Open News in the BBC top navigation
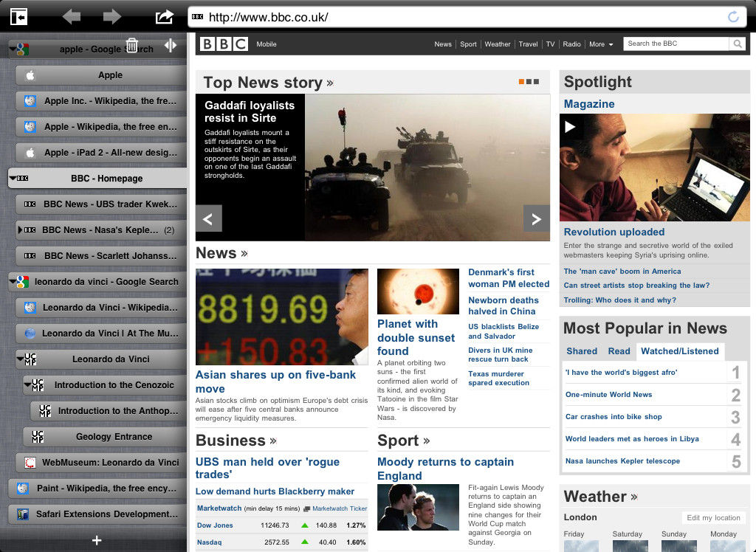Image resolution: width=756 pixels, height=552 pixels. [443, 44]
